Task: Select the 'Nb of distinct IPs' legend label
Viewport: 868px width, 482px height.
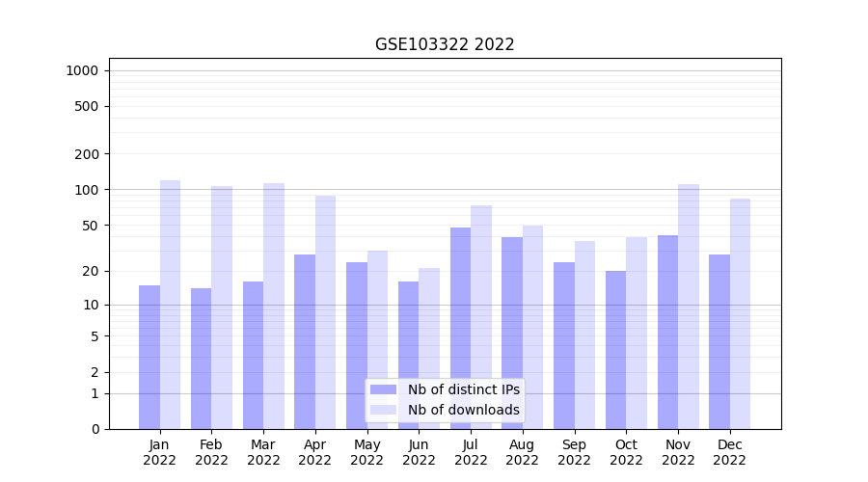Action: (x=463, y=389)
